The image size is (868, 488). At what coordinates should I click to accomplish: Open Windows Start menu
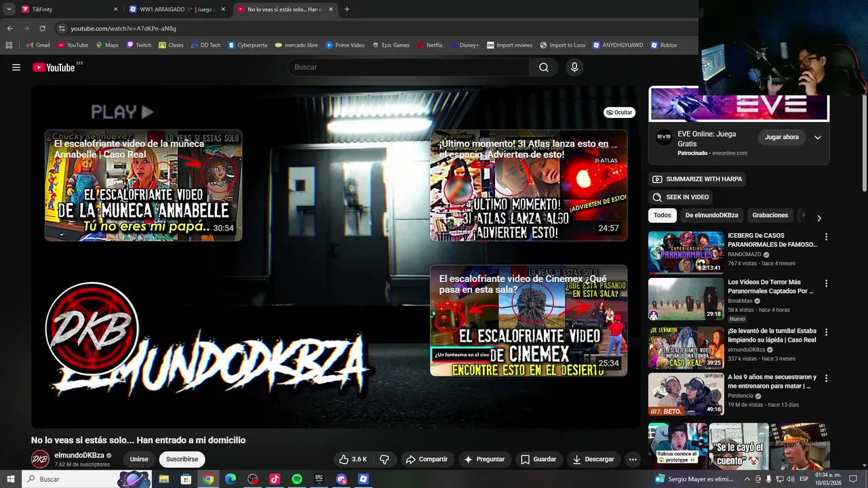pos(11,479)
